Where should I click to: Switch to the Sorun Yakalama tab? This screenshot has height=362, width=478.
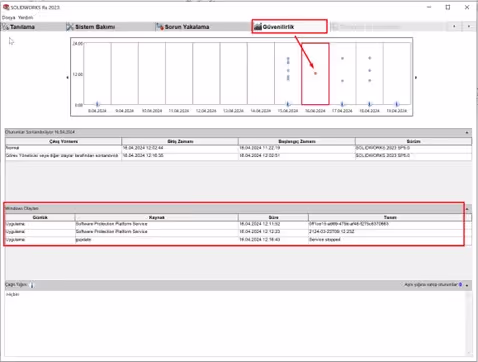[x=183, y=27]
